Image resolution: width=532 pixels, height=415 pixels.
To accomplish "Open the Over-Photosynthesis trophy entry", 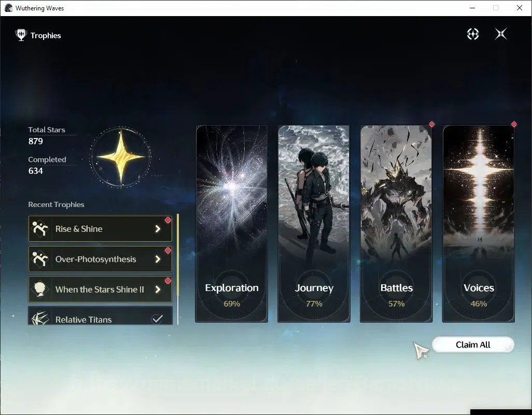I will (100, 259).
